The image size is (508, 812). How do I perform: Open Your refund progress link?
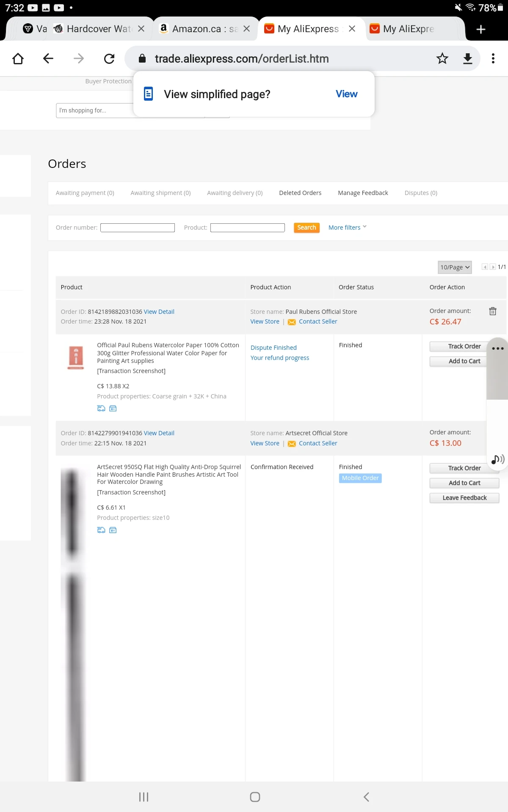coord(280,358)
